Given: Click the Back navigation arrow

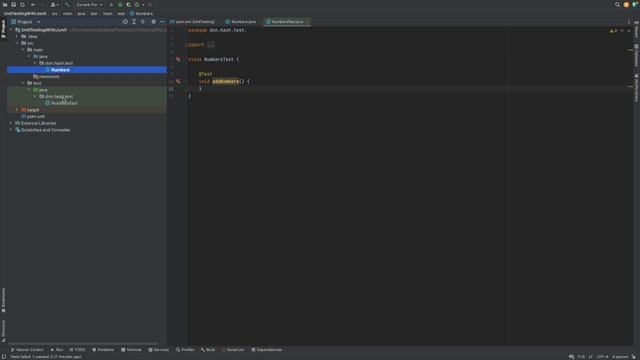Looking at the screenshot, I should [33, 4].
